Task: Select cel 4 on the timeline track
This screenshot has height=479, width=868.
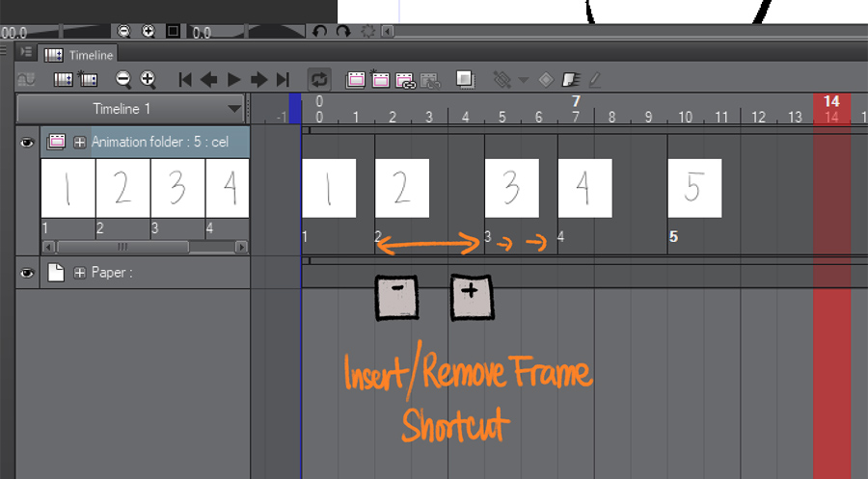Action: (x=584, y=188)
